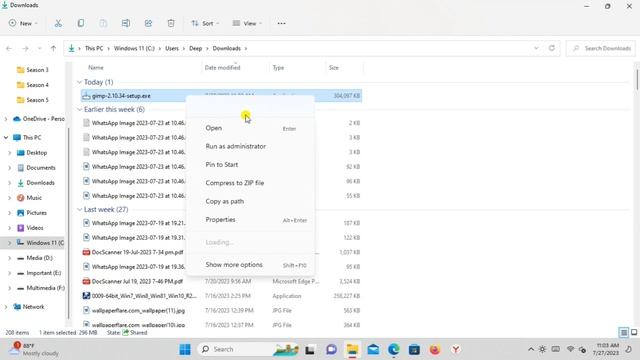Click Users in address breadcrumb
Screen dimensions: 640x360
click(x=172, y=48)
